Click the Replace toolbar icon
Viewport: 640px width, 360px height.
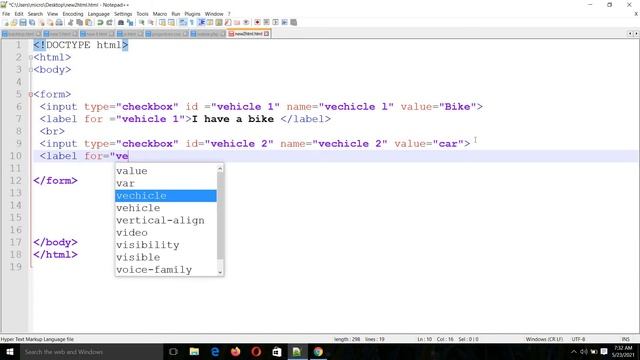[130, 22]
